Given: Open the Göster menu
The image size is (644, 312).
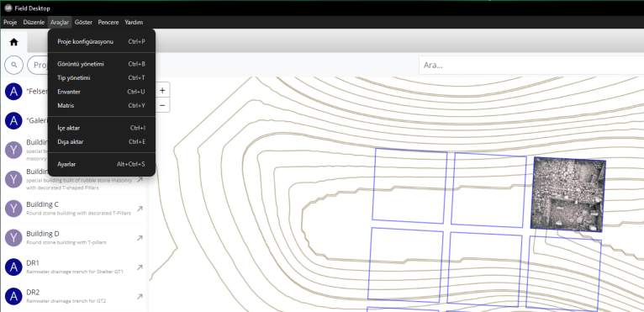Looking at the screenshot, I should (83, 22).
